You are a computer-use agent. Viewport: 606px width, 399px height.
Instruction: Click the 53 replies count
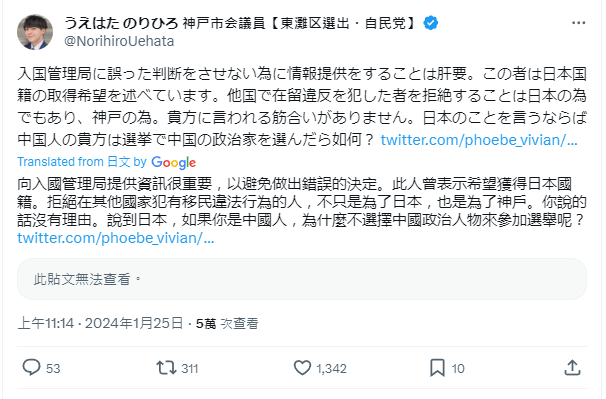(53, 368)
